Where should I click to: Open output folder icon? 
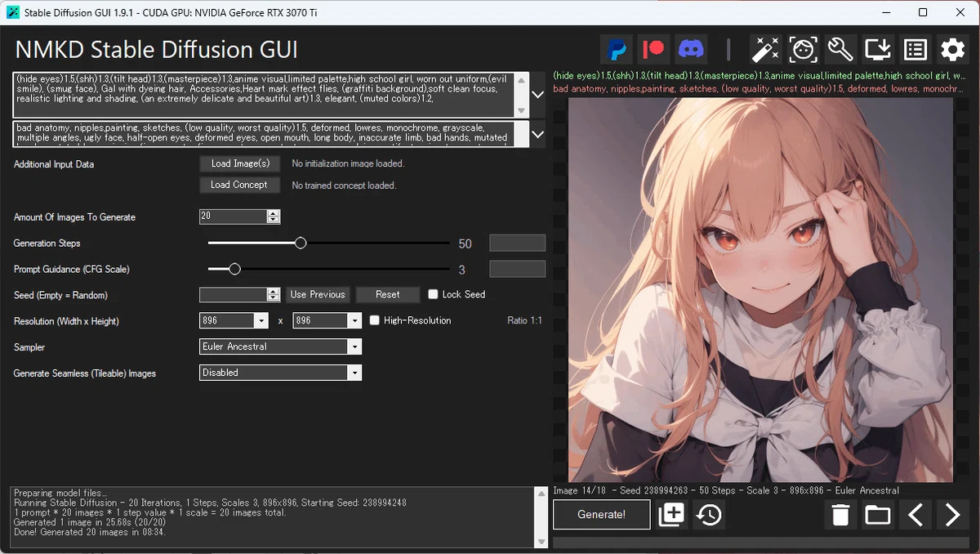[x=878, y=515]
